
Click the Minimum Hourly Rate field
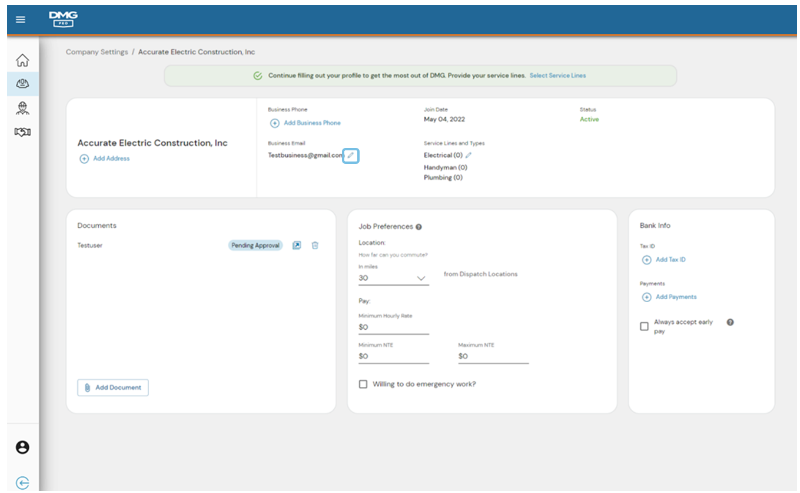[393, 327]
